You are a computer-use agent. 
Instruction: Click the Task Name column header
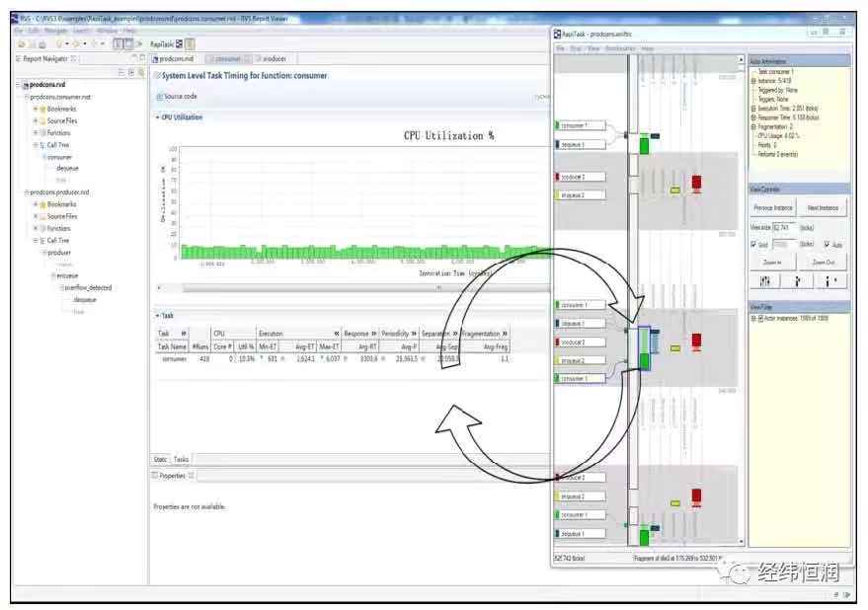pos(172,346)
